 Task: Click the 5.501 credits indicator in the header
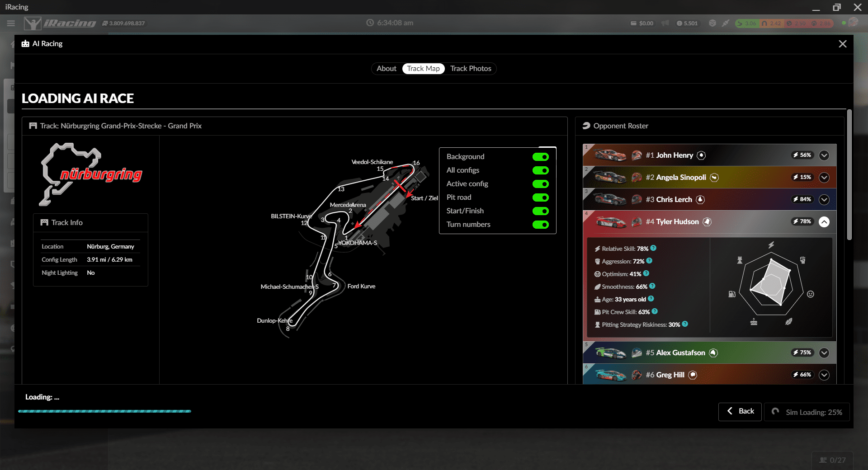[x=687, y=23]
